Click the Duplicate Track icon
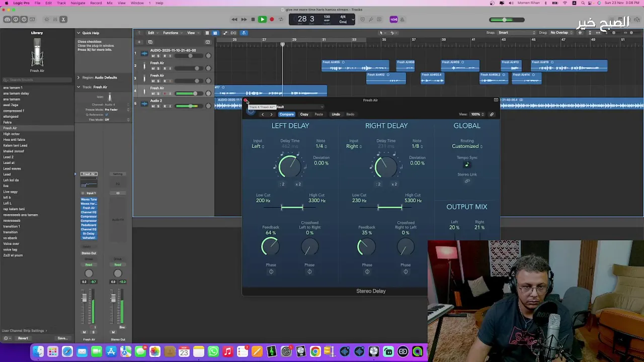Screen dimensions: 644x362 pos(150,42)
